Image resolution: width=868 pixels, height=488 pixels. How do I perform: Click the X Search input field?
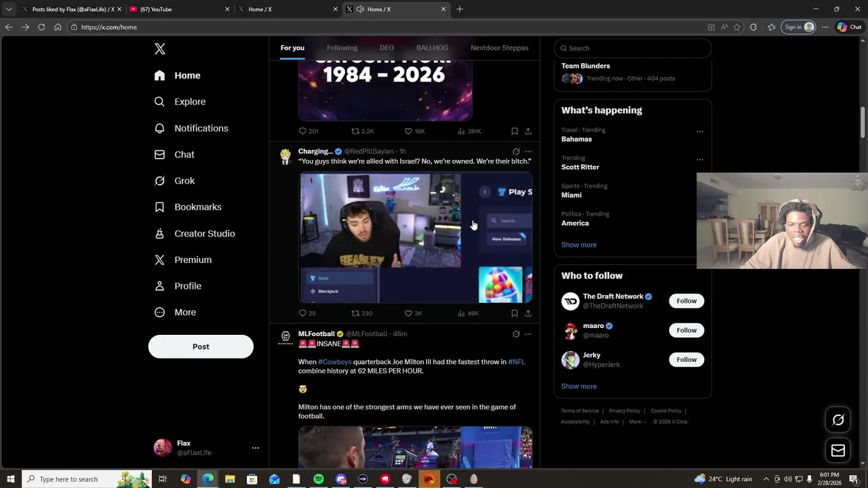[633, 48]
